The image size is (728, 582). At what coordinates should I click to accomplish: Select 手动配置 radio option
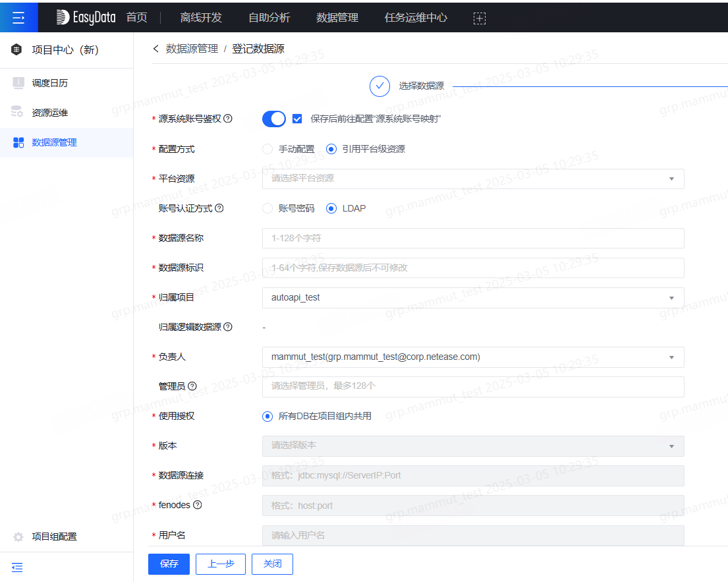(267, 149)
